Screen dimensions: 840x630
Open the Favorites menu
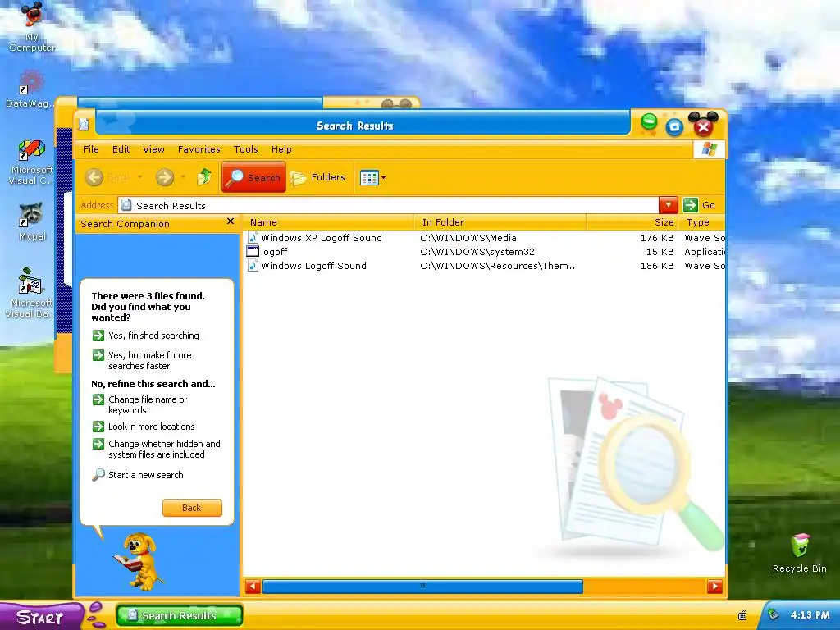(199, 149)
